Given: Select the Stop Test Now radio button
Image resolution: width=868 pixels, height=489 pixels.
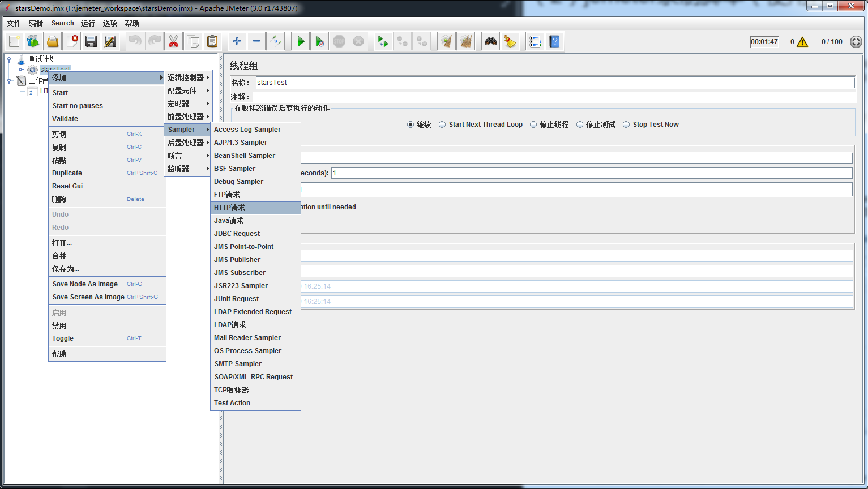Looking at the screenshot, I should coord(626,125).
